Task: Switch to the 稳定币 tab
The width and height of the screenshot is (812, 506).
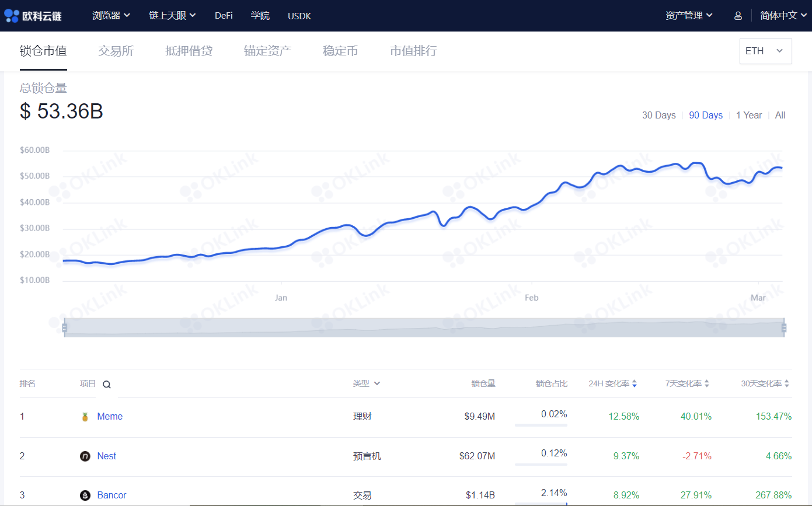Action: pos(340,51)
